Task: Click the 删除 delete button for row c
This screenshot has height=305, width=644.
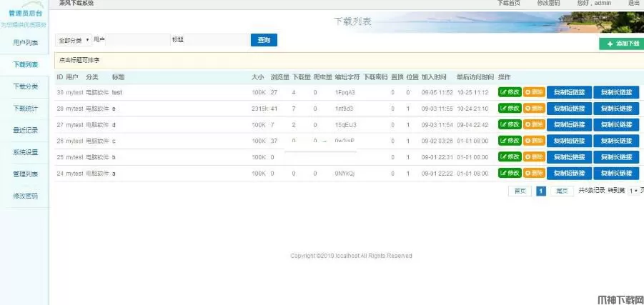Action: (x=534, y=141)
